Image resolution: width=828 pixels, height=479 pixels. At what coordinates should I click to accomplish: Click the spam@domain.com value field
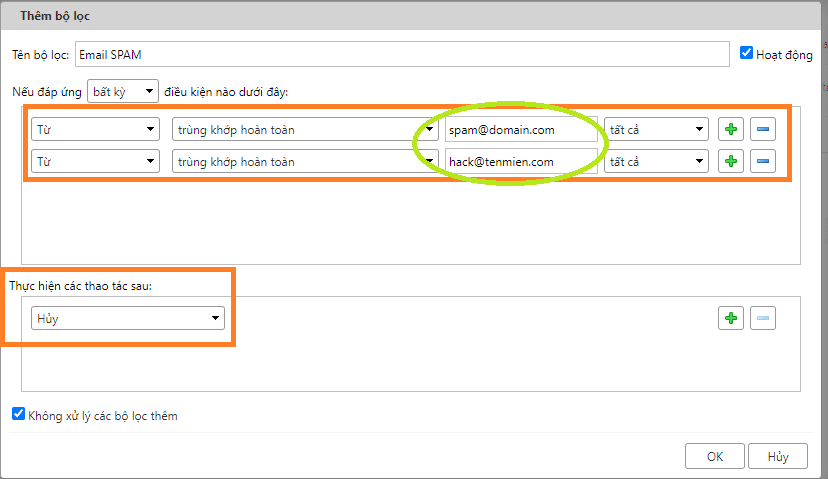tap(521, 129)
